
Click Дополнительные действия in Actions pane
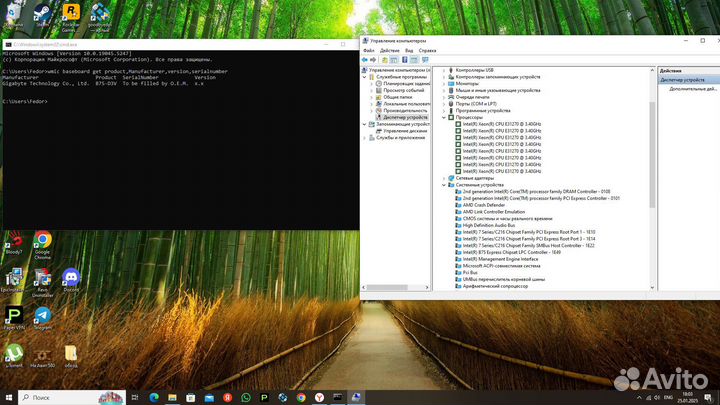tap(692, 89)
